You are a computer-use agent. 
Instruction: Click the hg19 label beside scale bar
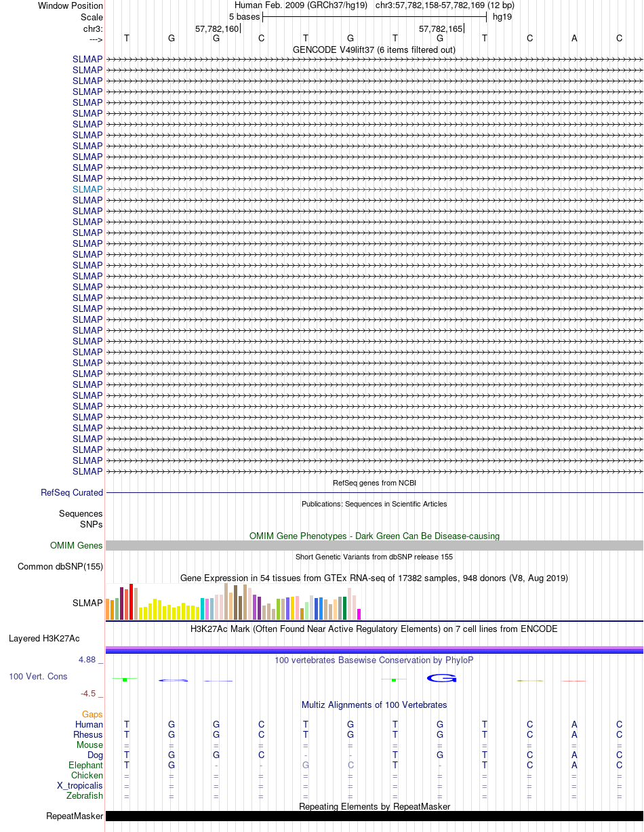click(x=502, y=16)
